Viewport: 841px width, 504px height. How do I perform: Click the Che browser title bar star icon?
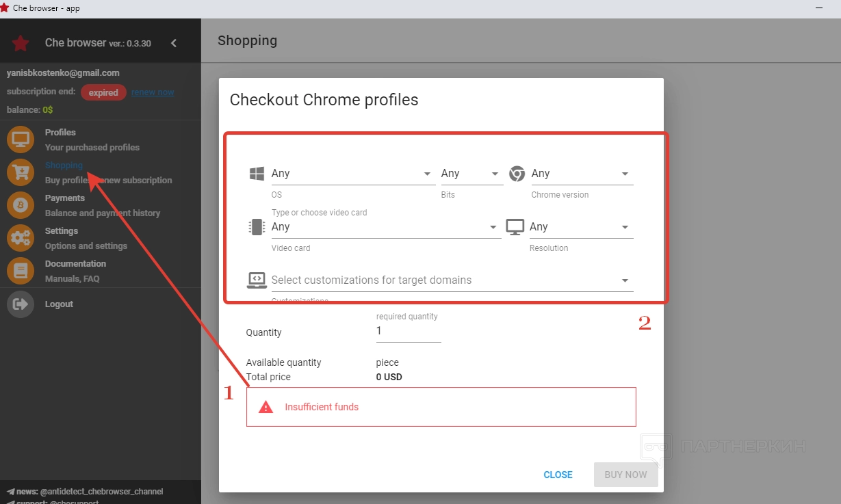click(x=4, y=8)
